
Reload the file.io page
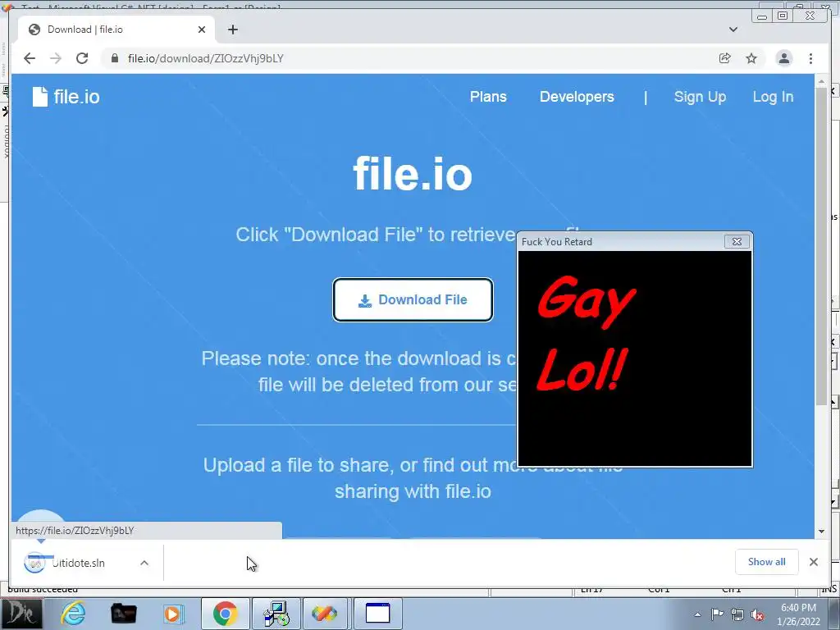[x=82, y=58]
